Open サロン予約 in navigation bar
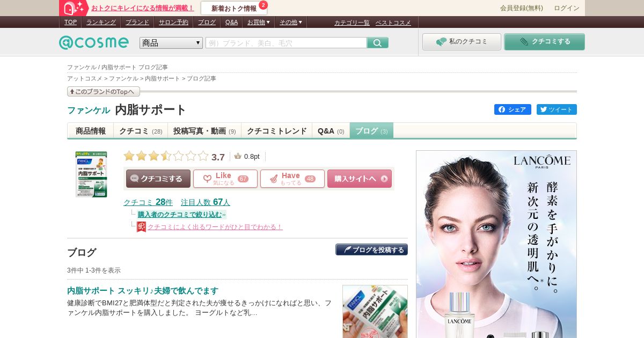 (173, 22)
